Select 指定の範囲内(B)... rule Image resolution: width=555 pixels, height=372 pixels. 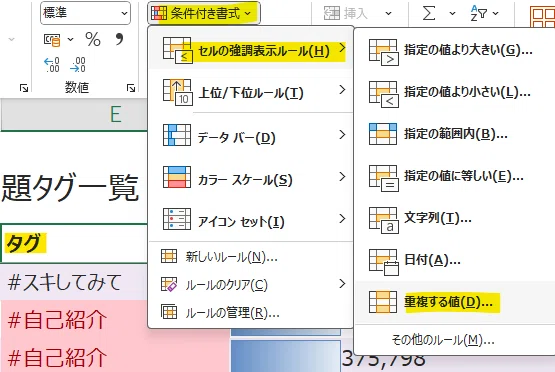pos(454,134)
